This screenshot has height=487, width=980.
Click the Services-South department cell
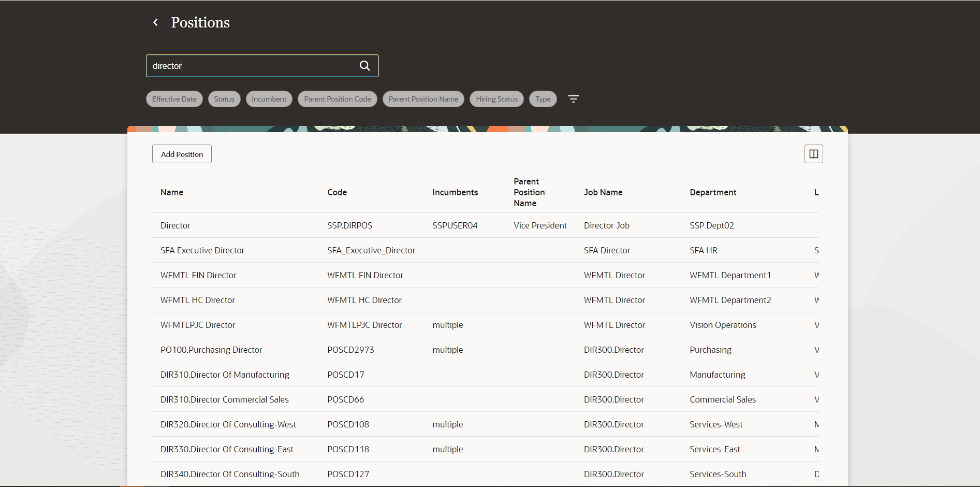tap(718, 474)
